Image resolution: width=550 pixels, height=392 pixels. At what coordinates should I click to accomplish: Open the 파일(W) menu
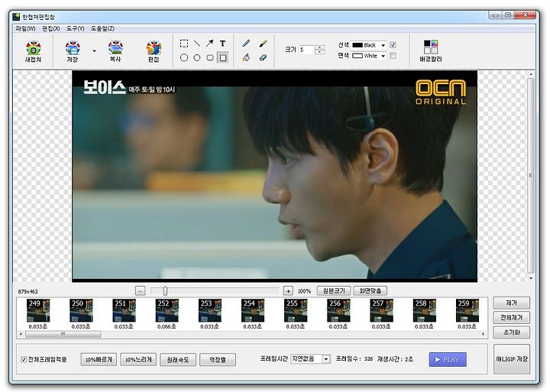pyautogui.click(x=25, y=28)
